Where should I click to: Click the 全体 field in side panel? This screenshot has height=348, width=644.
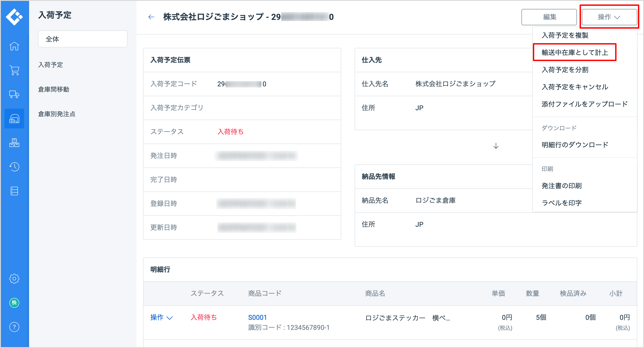click(83, 39)
